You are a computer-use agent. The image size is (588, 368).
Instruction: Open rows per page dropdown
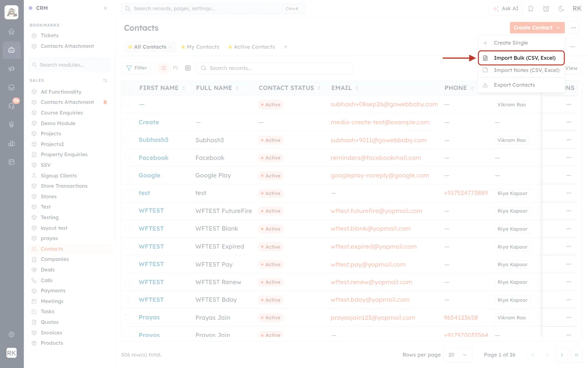[x=458, y=355]
